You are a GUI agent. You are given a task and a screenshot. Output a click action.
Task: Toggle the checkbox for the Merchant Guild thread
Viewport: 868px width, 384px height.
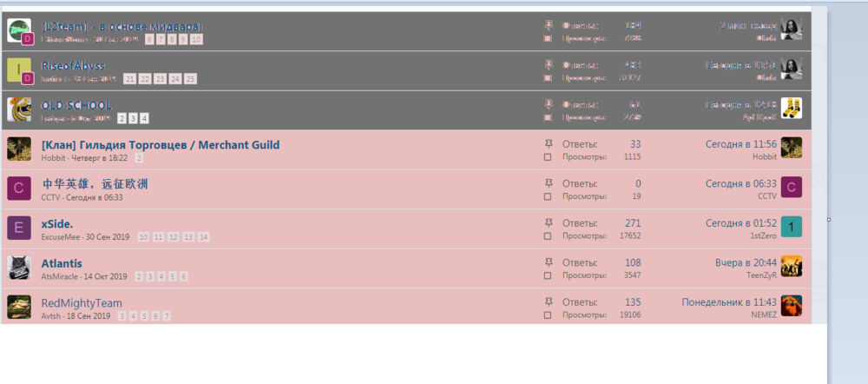pos(548,157)
